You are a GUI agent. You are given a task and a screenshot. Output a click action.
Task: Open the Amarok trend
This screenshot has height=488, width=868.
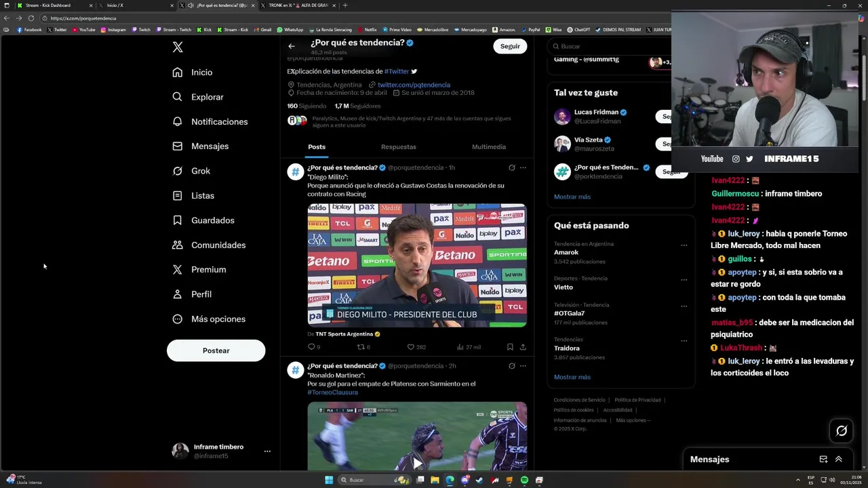point(566,252)
